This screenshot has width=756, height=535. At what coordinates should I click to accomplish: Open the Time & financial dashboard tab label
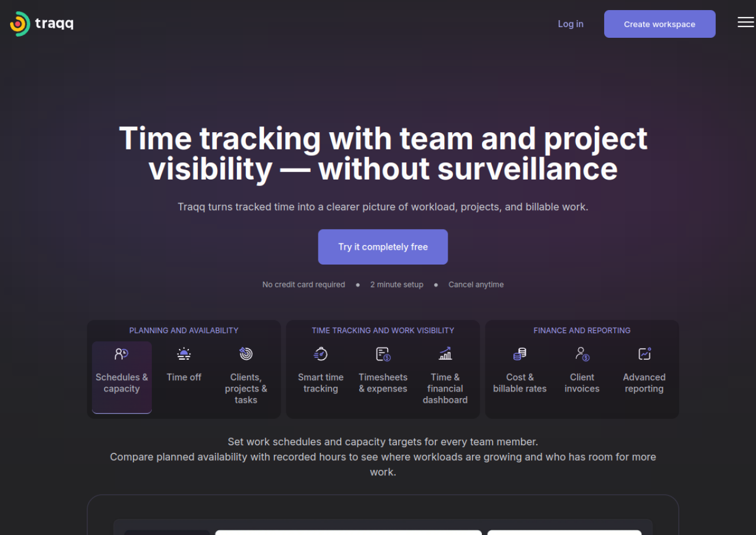445,389
